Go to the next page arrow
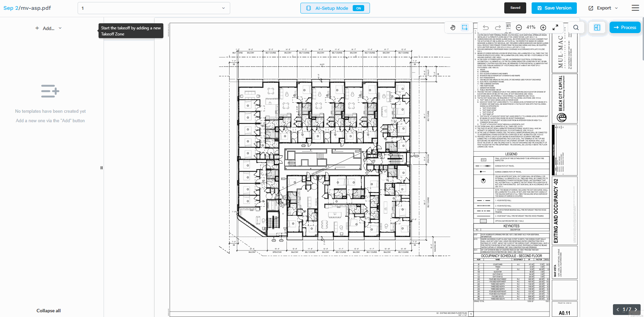The image size is (644, 317). pyautogui.click(x=636, y=310)
